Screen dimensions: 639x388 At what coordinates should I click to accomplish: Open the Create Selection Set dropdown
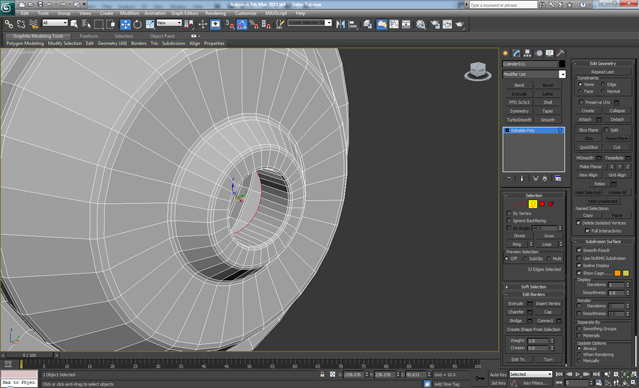(x=310, y=23)
